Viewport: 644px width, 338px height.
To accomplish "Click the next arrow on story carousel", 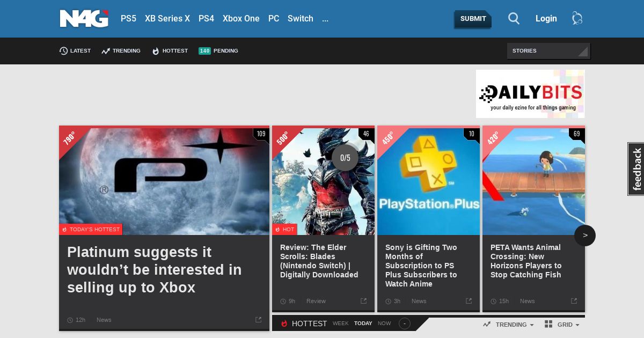I will (x=585, y=236).
